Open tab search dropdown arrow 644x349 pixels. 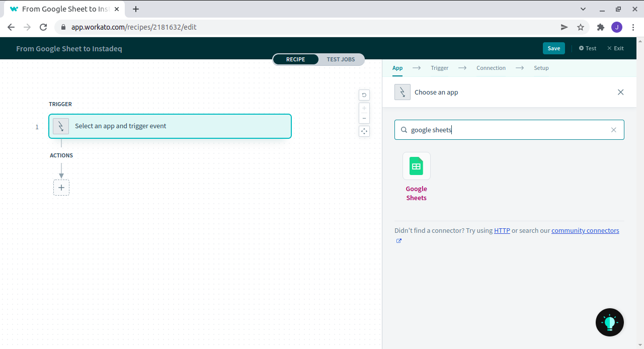pos(583,9)
